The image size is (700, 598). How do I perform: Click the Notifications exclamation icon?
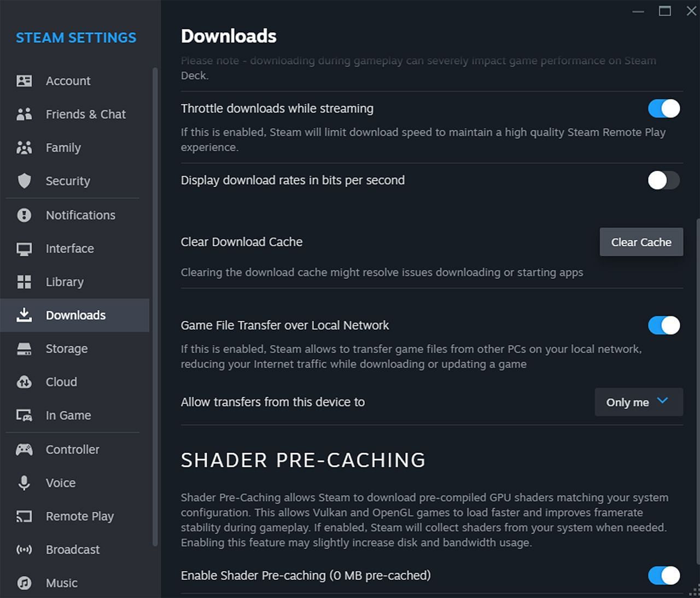point(24,215)
